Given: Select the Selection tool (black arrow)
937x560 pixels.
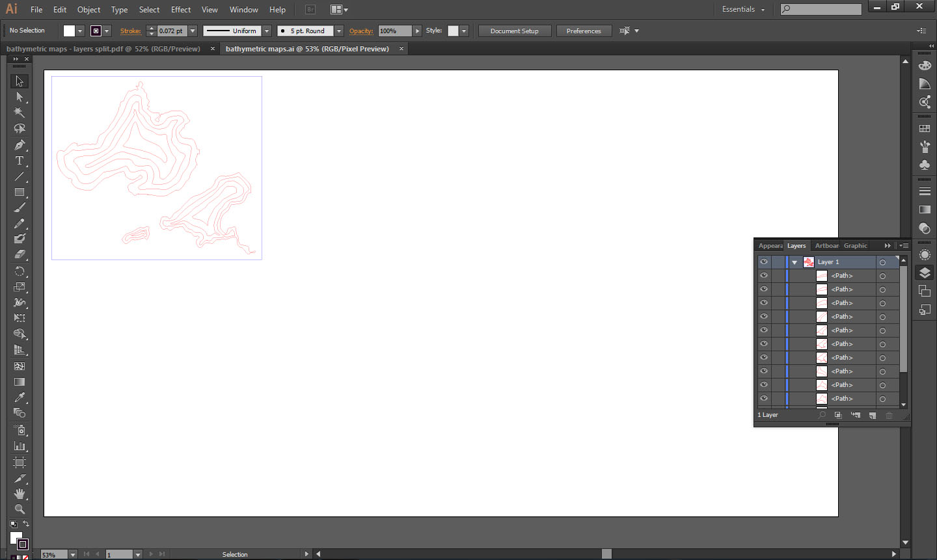Looking at the screenshot, I should [20, 81].
